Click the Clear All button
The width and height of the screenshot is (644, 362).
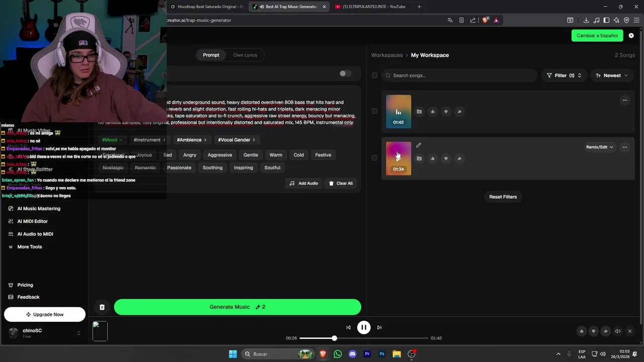pyautogui.click(x=341, y=184)
